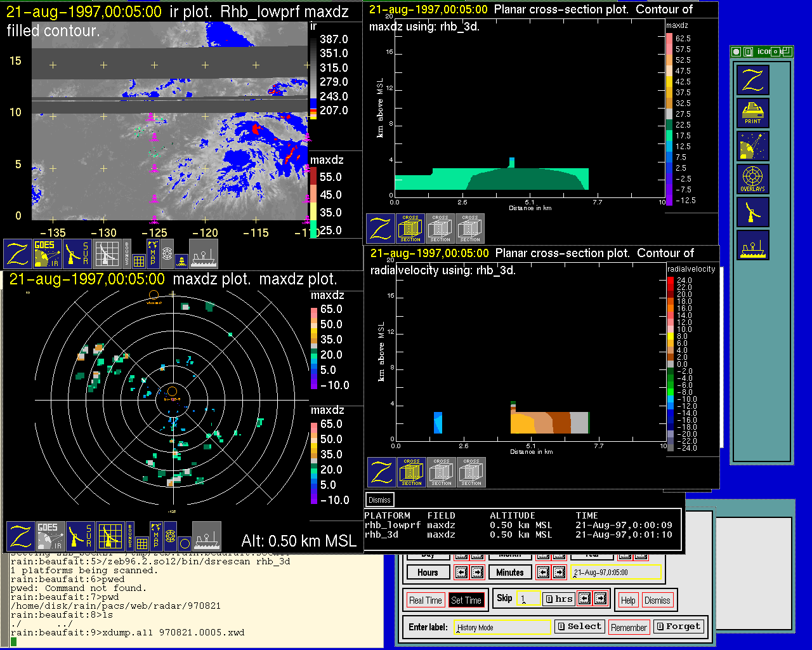This screenshot has height=650, width=812.
Task: Step Hours forward with the right arrow
Action: pos(477,573)
